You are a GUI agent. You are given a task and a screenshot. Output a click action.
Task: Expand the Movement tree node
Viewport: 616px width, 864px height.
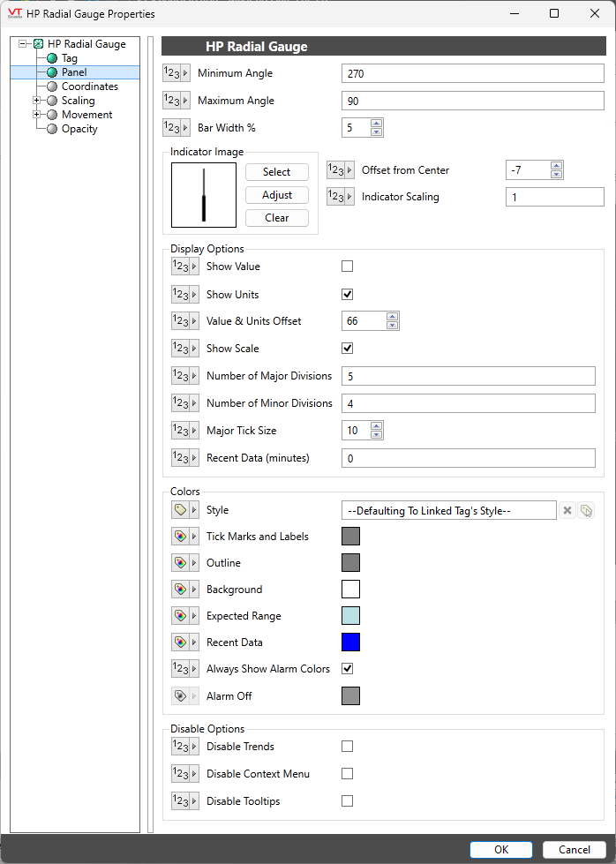(x=36, y=115)
